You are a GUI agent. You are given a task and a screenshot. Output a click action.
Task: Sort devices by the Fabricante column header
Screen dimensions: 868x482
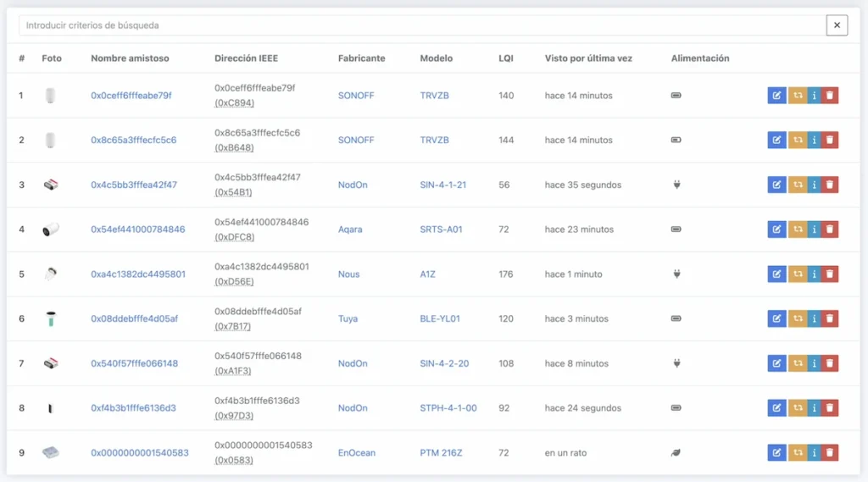(x=361, y=58)
